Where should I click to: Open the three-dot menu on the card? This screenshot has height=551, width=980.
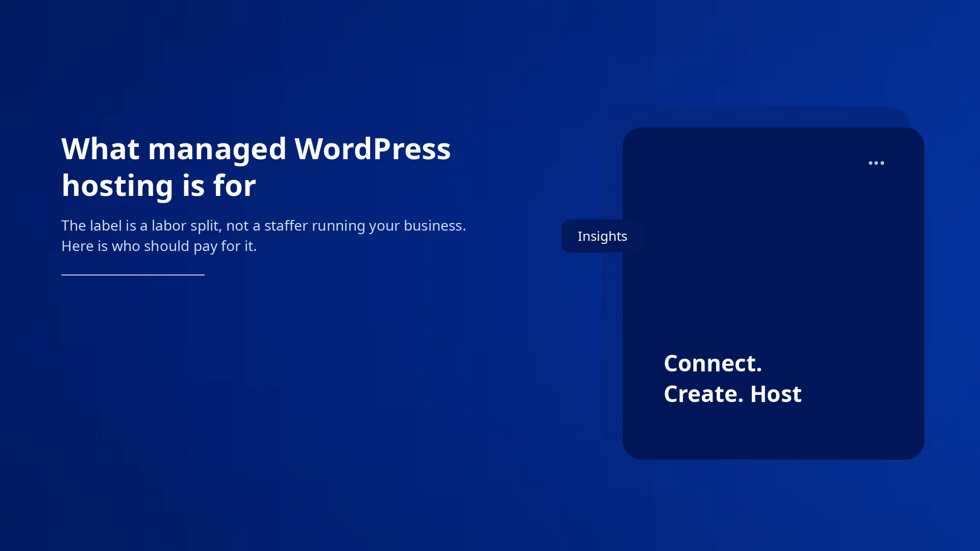pos(876,163)
